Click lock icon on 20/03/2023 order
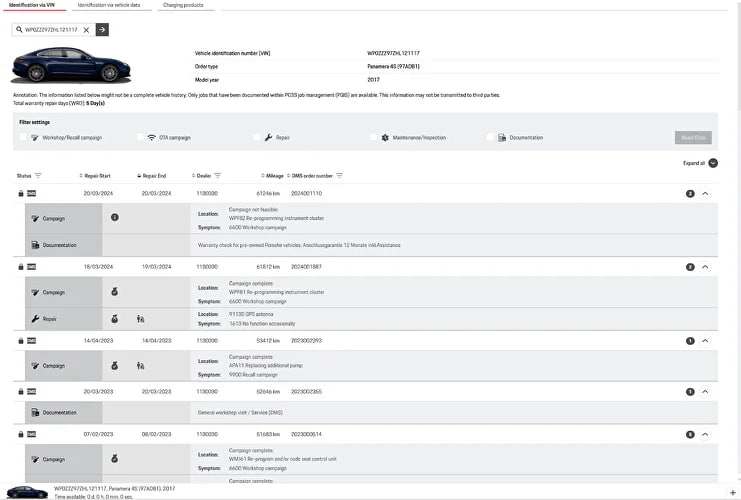The height and width of the screenshot is (500, 741). click(x=21, y=391)
